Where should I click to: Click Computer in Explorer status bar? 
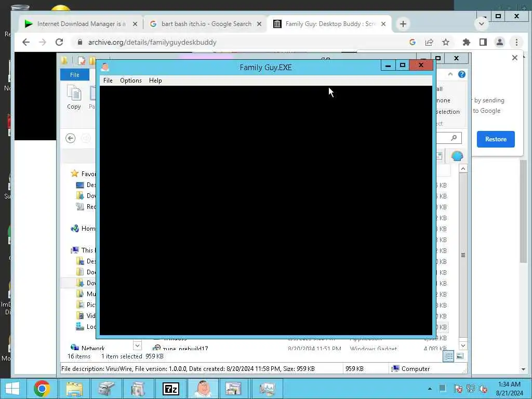411,368
